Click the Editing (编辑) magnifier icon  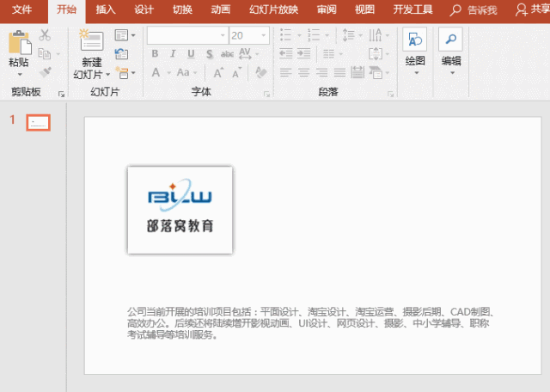(451, 40)
